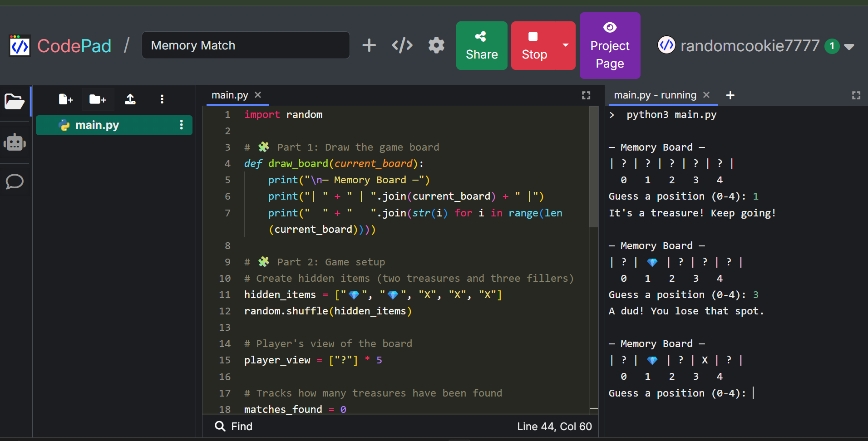
Task: Click the Memory Match project name field
Action: click(246, 45)
